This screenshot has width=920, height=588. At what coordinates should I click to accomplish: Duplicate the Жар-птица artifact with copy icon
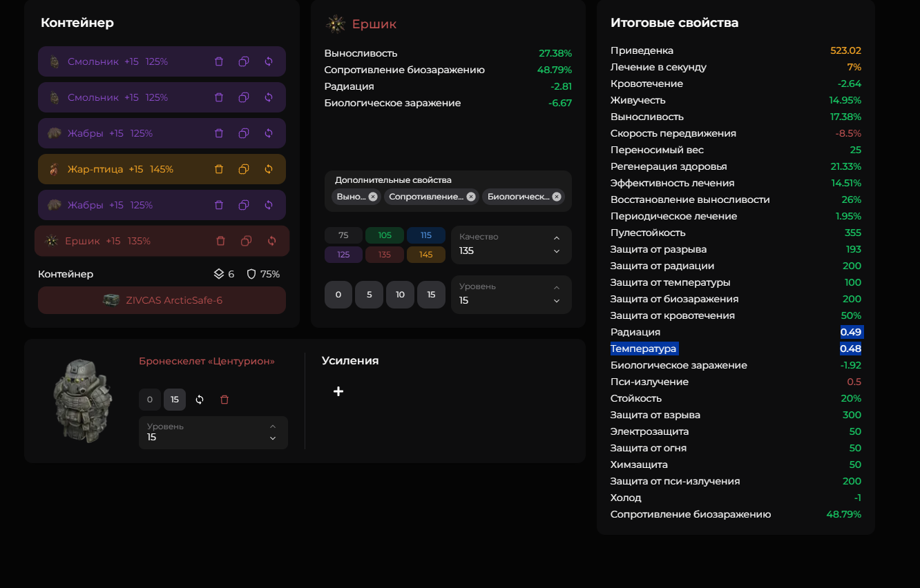[x=244, y=169]
